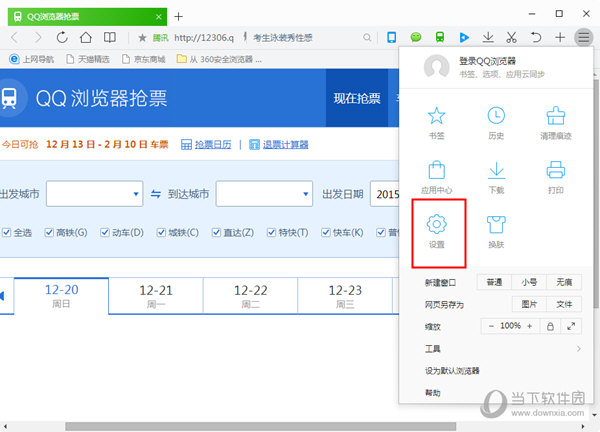Screen dimensions: 600x432
Task: Open the 下载 downloads icon in menu
Action: coord(496,170)
